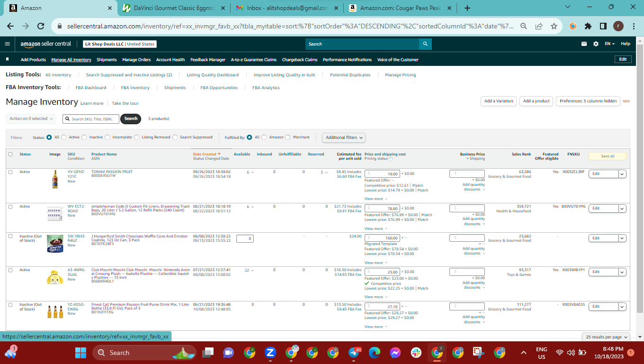Viewport: 644px width, 364px height.
Task: Open the Isabelle plushie product image
Action: [55, 277]
